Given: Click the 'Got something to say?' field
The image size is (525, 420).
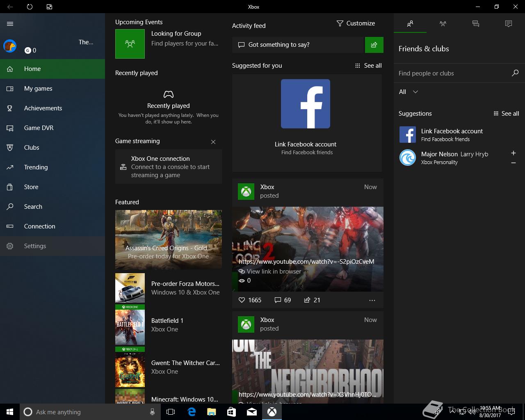Looking at the screenshot, I should (x=298, y=45).
